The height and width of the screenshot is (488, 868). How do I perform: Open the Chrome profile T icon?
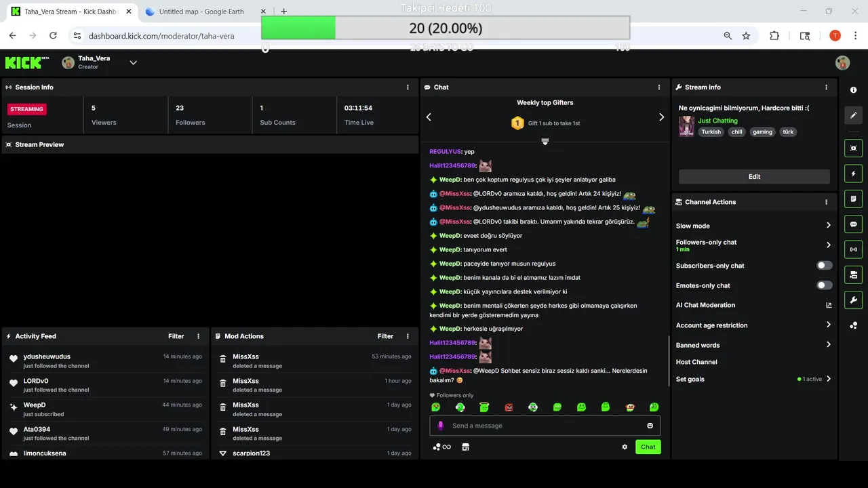coord(835,36)
